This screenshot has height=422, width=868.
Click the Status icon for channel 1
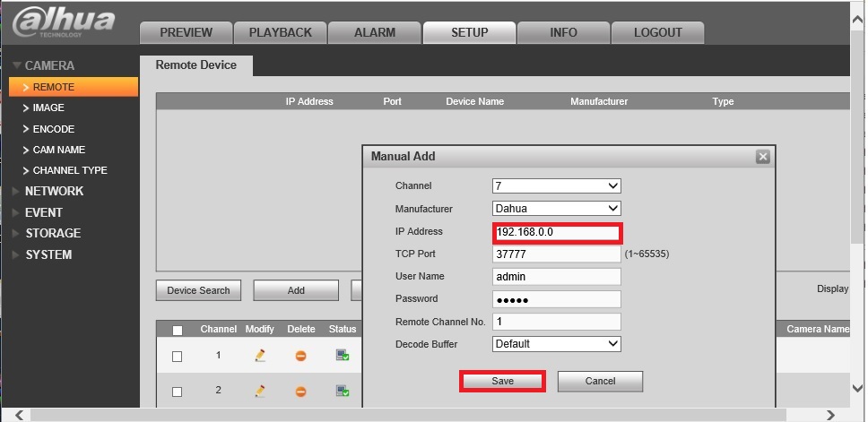tap(343, 355)
